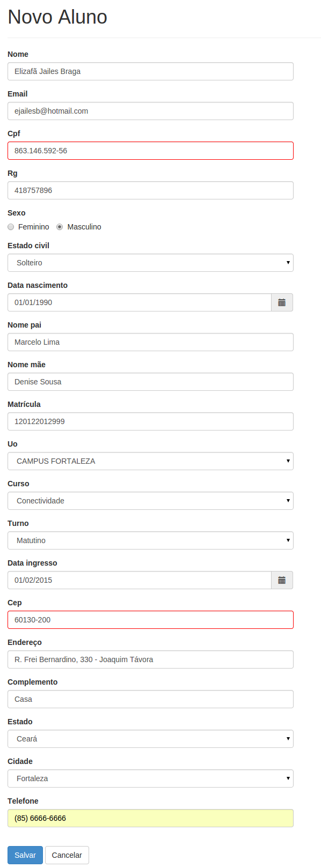Viewport: 321px width, 868px height.
Task: Expand the Estado dropdown showing Ceará
Action: click(x=150, y=739)
